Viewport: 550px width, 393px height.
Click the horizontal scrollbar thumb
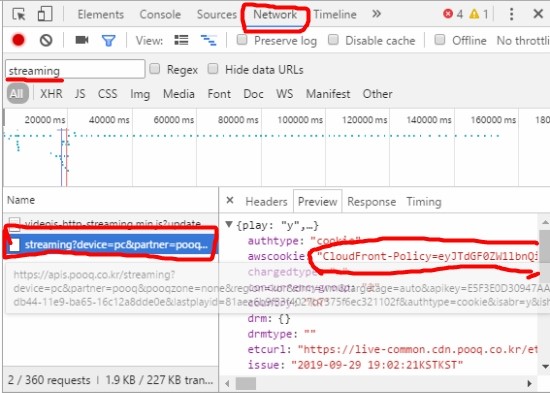(246, 384)
